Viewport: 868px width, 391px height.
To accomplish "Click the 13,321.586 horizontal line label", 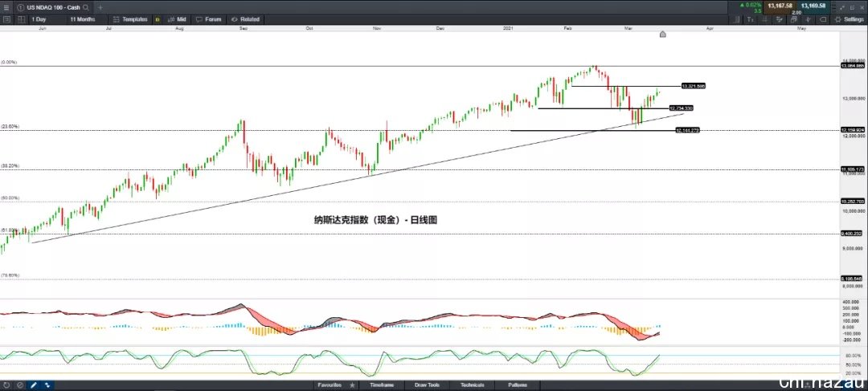I will (693, 86).
